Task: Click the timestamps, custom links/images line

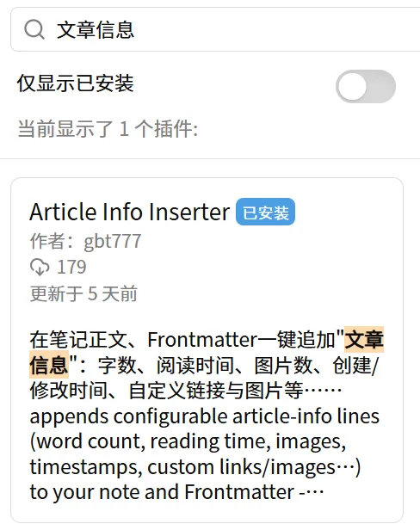Action: click(195, 467)
